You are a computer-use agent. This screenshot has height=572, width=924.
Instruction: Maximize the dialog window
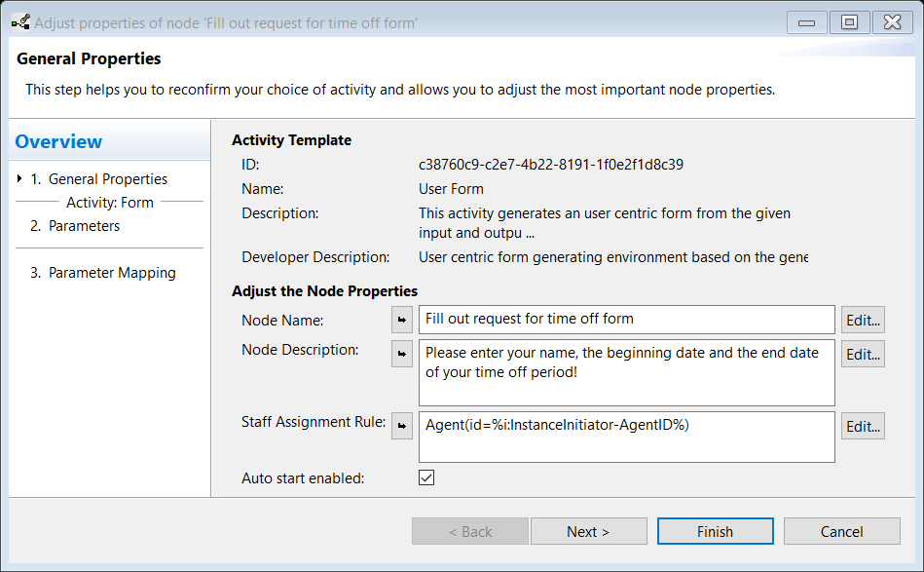pyautogui.click(x=849, y=22)
